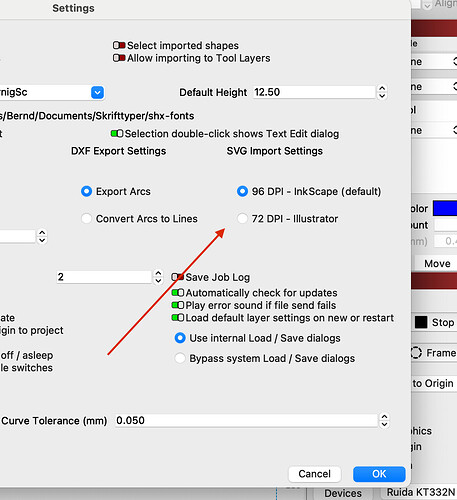Click the OK button
The height and width of the screenshot is (500, 457).
click(379, 474)
